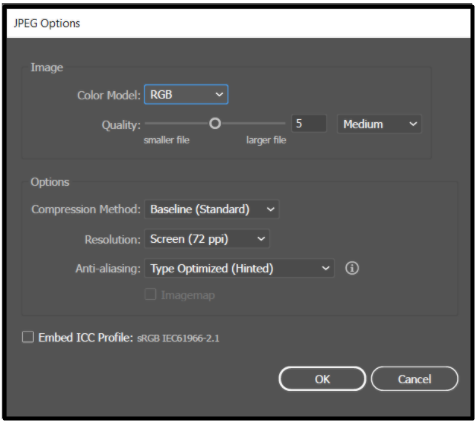Click the Cancel button
Image resolution: width=475 pixels, height=422 pixels.
(414, 379)
